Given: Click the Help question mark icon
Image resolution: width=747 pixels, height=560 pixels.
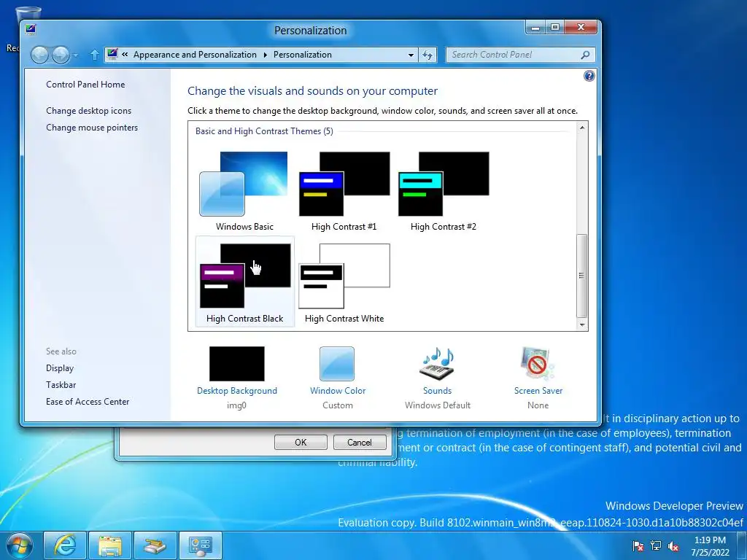Looking at the screenshot, I should [x=589, y=76].
